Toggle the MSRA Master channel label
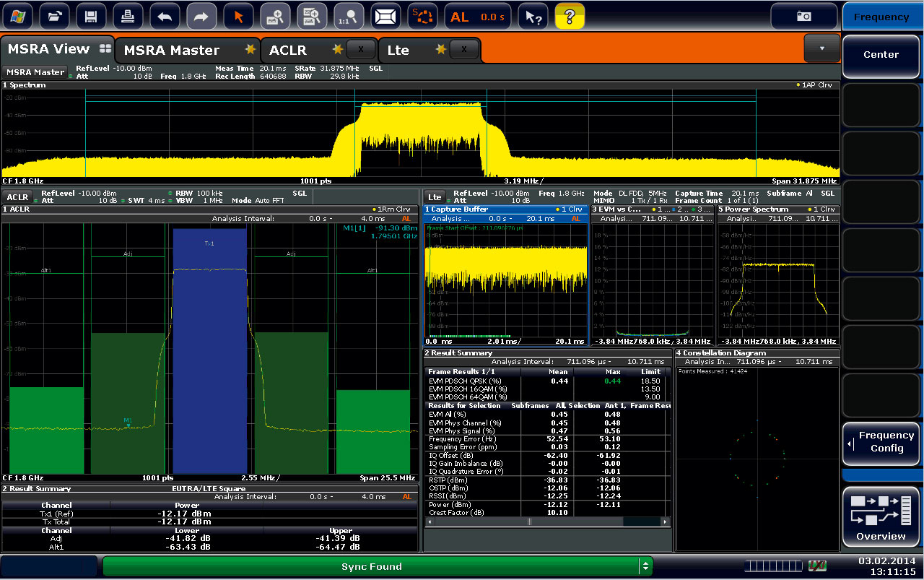The height and width of the screenshot is (580, 924). click(35, 72)
